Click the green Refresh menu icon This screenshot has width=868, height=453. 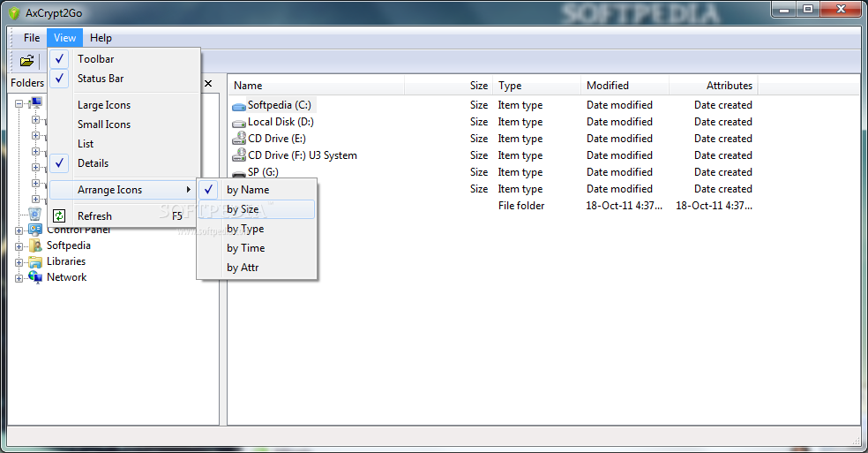[59, 215]
